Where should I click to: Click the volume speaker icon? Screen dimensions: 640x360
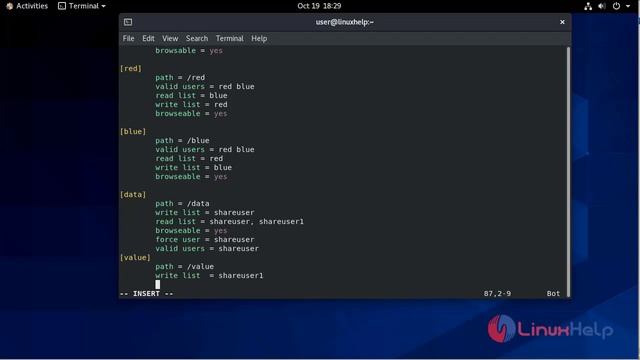[x=602, y=6]
